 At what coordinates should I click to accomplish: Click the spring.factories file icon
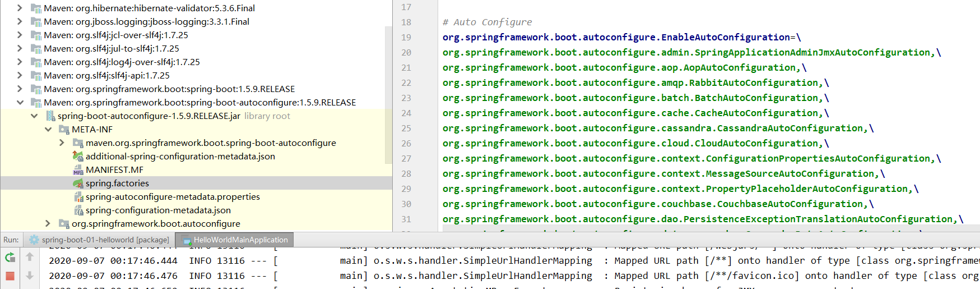pyautogui.click(x=78, y=183)
